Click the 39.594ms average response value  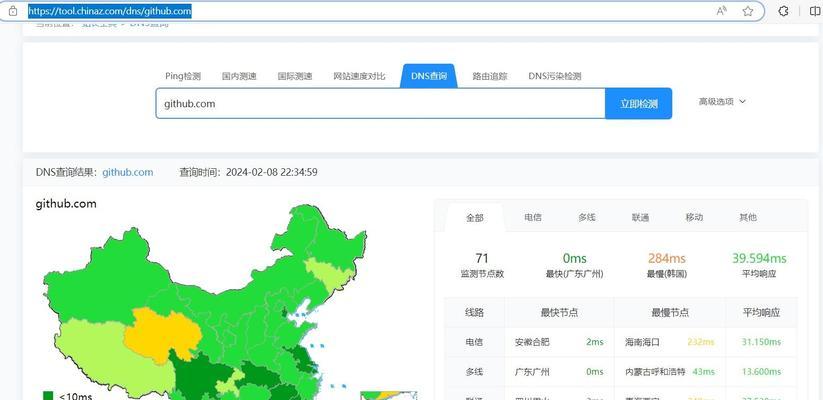point(759,258)
